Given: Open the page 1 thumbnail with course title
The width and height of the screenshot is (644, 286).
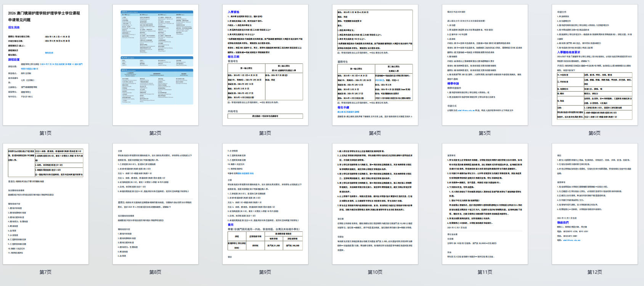Looking at the screenshot, I should pos(46,65).
